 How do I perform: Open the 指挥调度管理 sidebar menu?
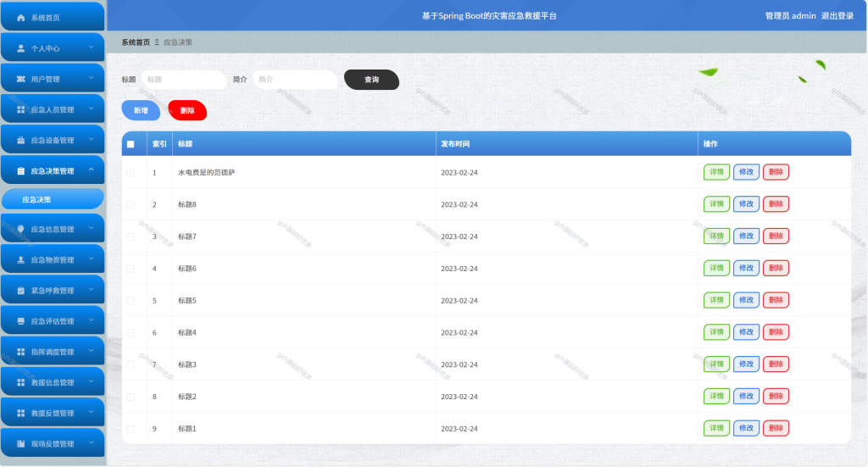(53, 352)
